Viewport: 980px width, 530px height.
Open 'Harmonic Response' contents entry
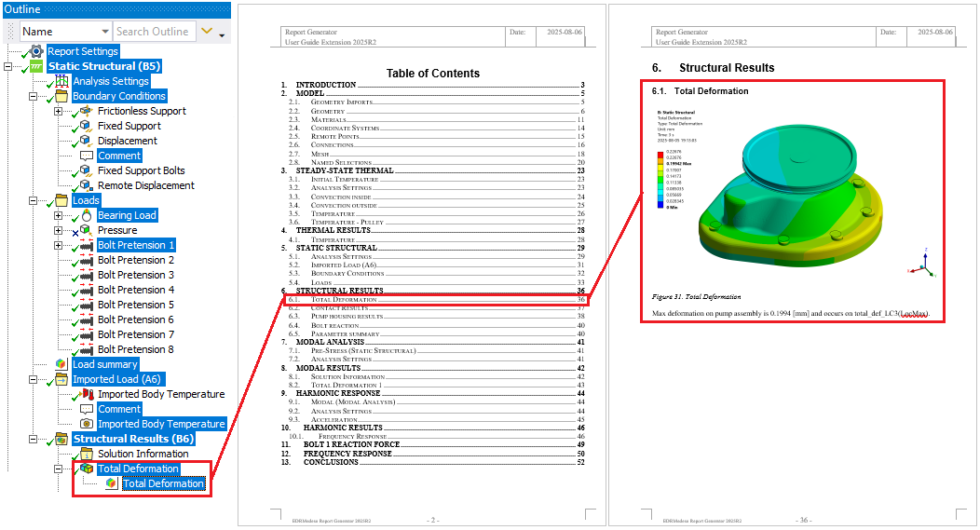click(x=432, y=393)
